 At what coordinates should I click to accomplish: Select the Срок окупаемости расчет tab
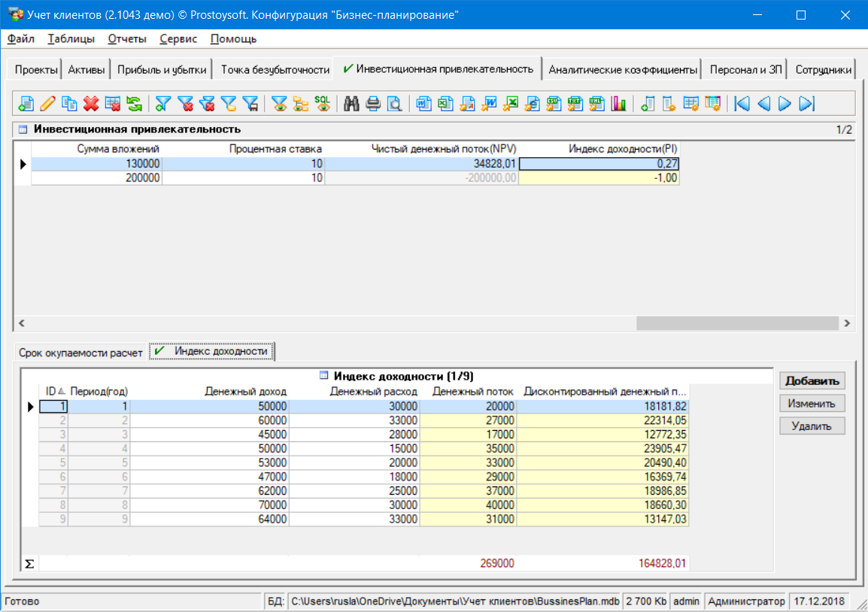[x=80, y=352]
